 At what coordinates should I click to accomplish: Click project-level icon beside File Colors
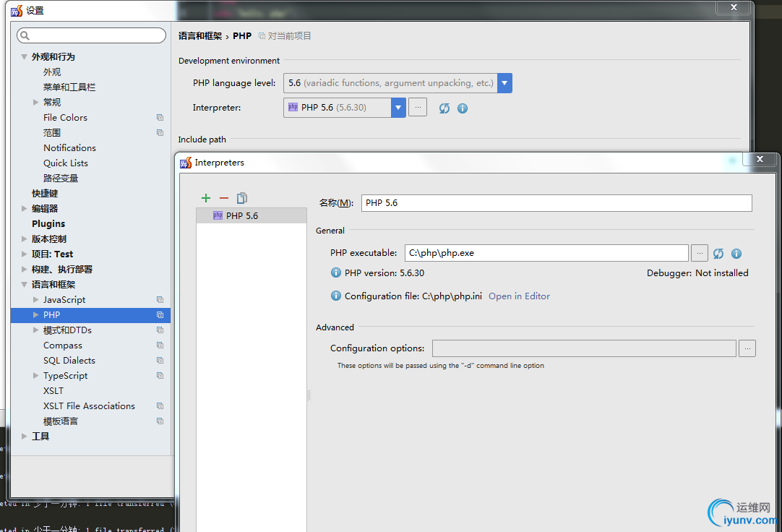point(160,118)
